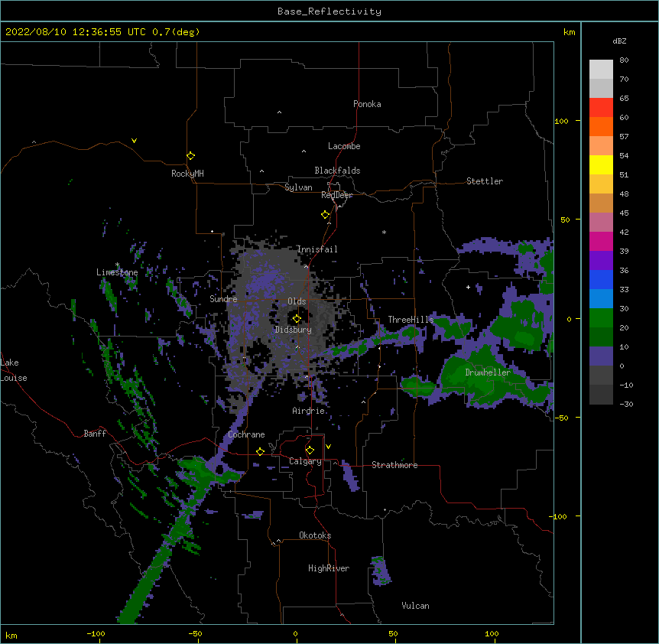The image size is (659, 644).
Task: Click the Innisfail city label
Action: 317,249
